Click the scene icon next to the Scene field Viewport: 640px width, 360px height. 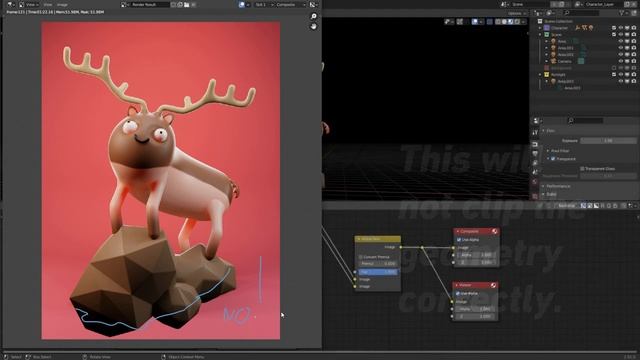click(504, 4)
